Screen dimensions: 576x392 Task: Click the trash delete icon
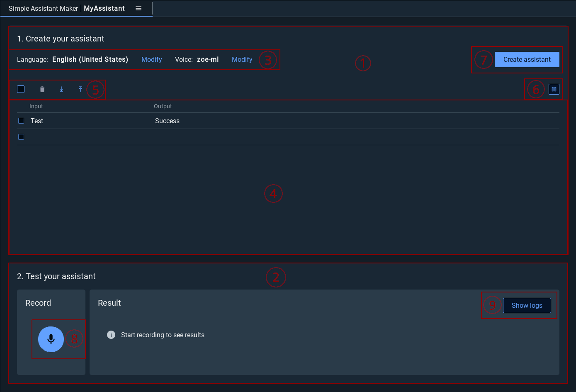pos(42,89)
